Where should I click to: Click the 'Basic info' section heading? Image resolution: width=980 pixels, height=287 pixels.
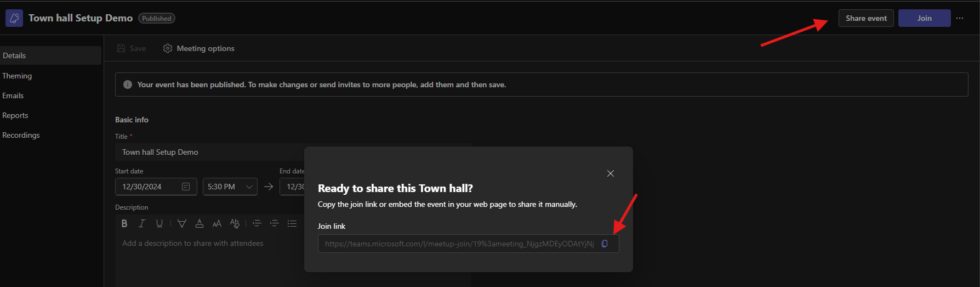(132, 120)
